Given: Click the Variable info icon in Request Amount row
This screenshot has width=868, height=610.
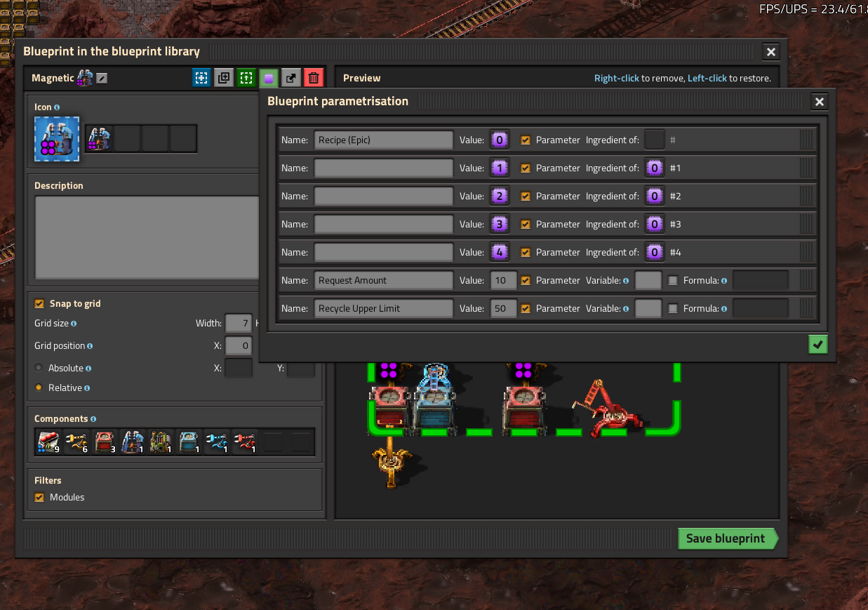Looking at the screenshot, I should coord(625,281).
